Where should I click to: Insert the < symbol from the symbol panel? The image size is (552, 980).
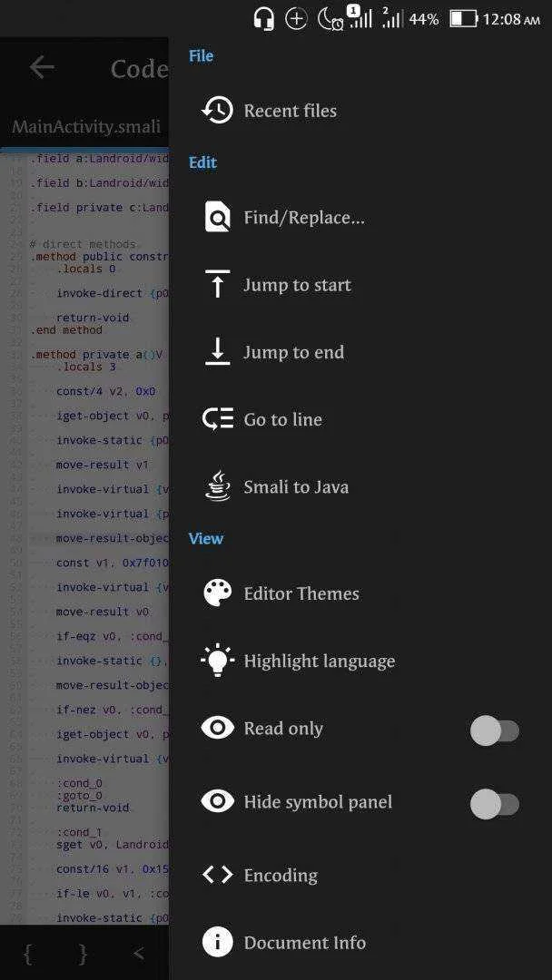click(138, 954)
